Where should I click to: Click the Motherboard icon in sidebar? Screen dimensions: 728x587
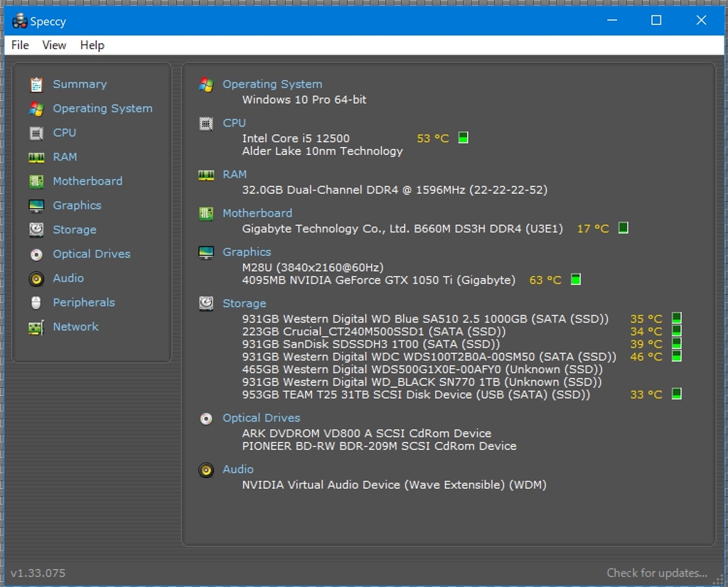pos(36,181)
